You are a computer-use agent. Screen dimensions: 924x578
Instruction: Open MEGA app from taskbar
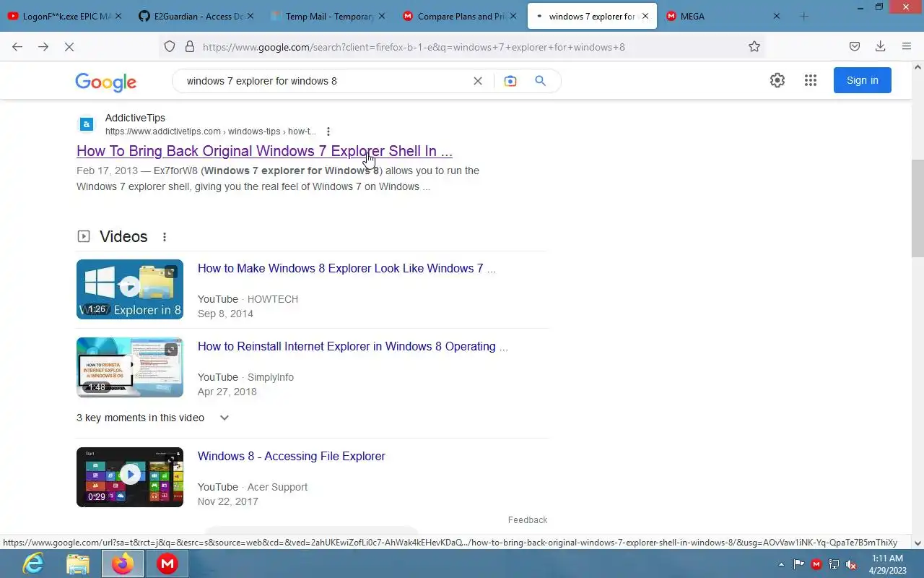click(167, 564)
